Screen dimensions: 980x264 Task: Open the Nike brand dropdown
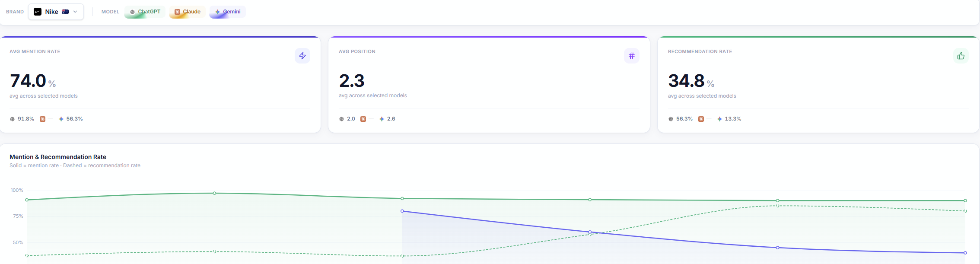[x=56, y=12]
